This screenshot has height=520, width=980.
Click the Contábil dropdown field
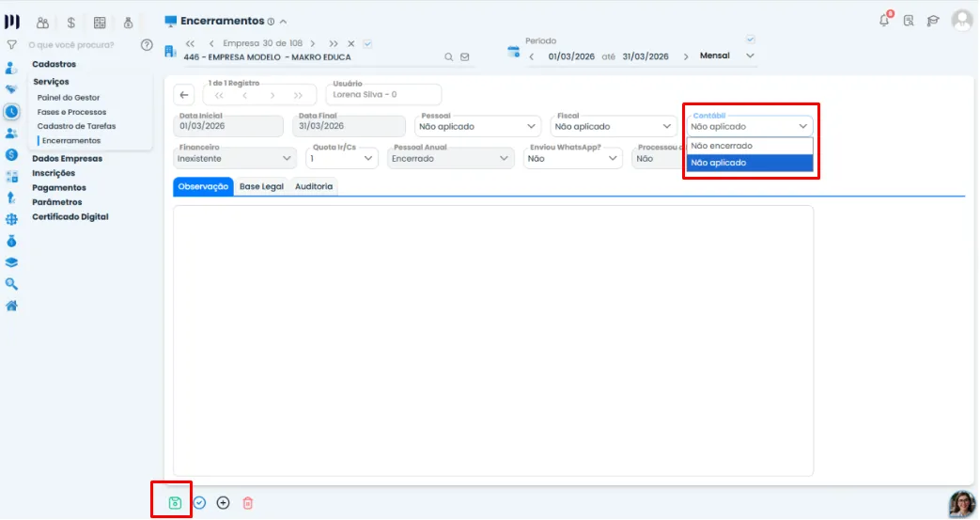tap(750, 126)
